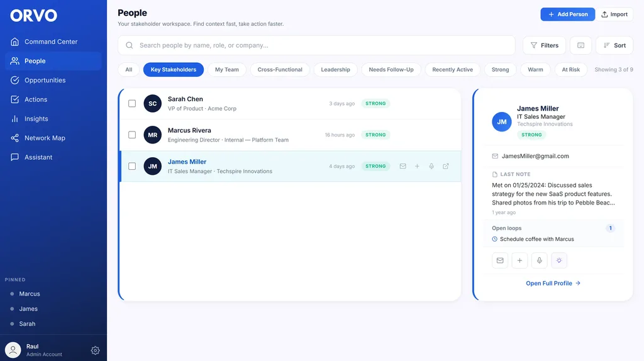The height and width of the screenshot is (361, 644).
Task: Open the Filters button
Action: coord(544,45)
